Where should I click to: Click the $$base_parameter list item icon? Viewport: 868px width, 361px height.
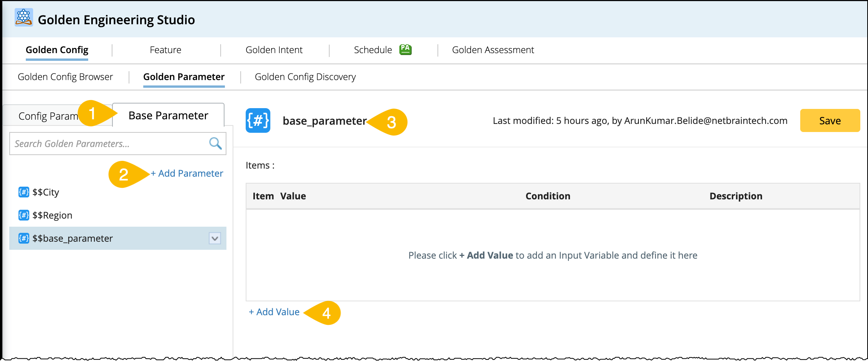pos(24,238)
